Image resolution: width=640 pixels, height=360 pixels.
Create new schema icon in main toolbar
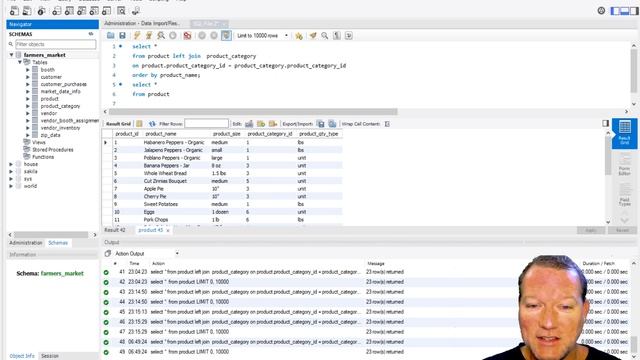point(56,11)
